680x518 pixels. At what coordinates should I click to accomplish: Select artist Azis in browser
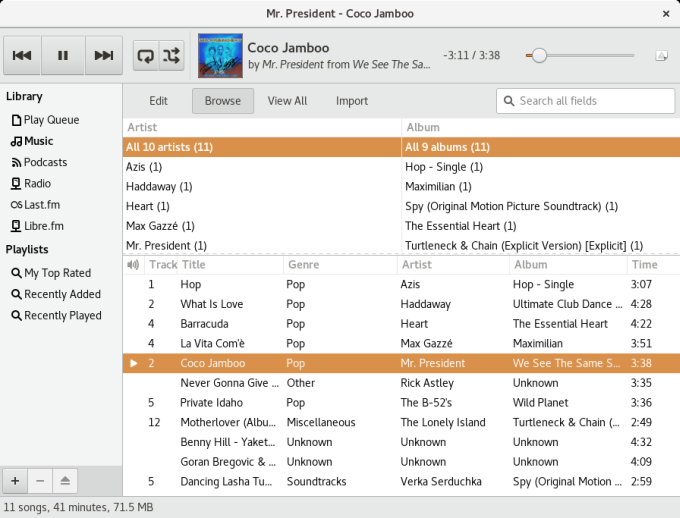(x=262, y=167)
